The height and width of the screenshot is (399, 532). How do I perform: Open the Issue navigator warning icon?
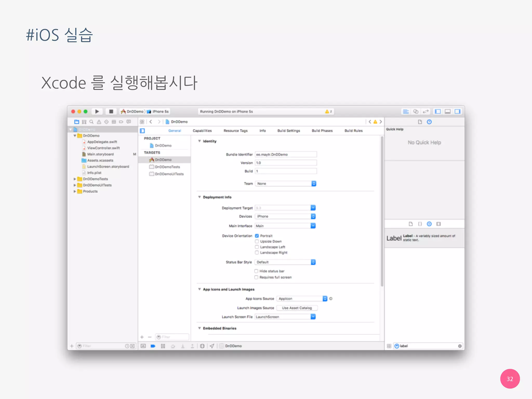[99, 122]
